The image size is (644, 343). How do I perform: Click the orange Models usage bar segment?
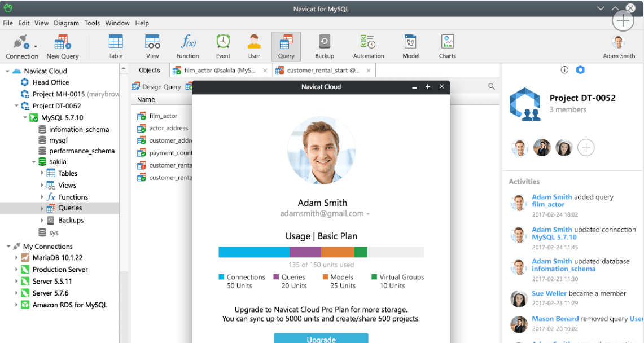tap(338, 252)
